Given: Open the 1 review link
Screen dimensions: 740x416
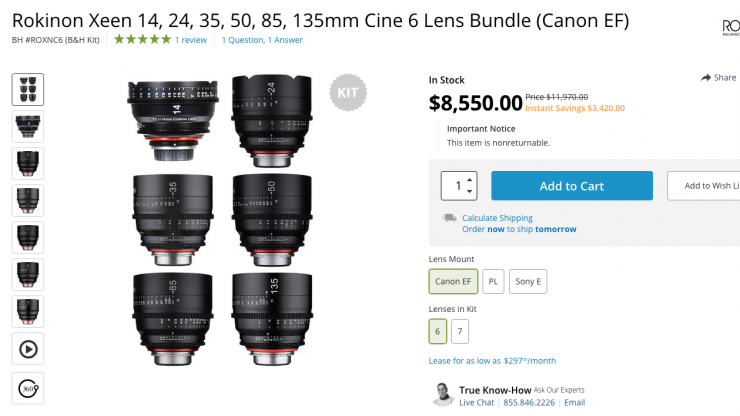Looking at the screenshot, I should 191,40.
